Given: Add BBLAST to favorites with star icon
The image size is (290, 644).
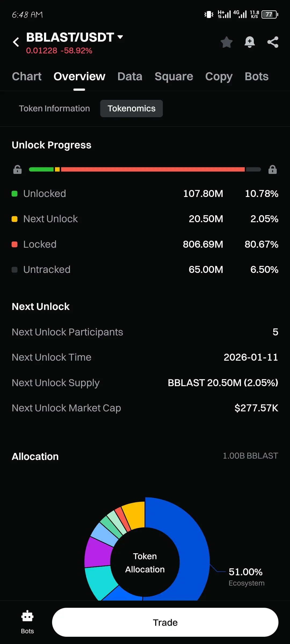Looking at the screenshot, I should 226,42.
